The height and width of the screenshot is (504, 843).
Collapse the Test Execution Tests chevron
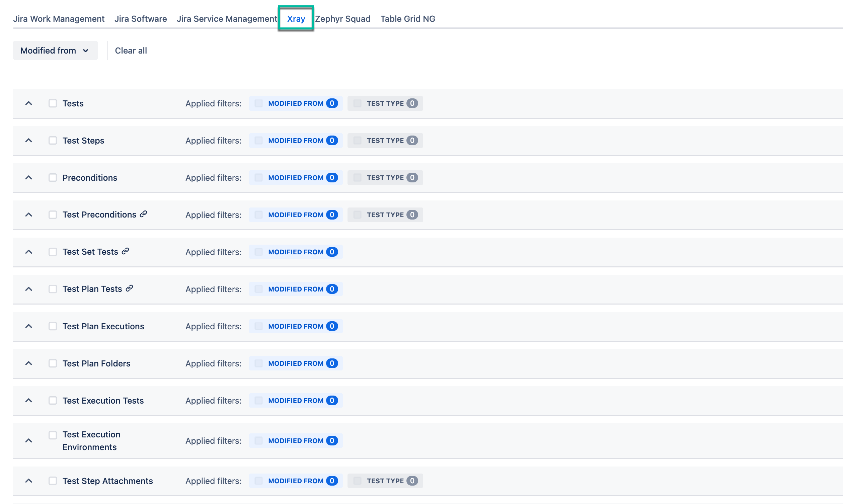pos(29,400)
